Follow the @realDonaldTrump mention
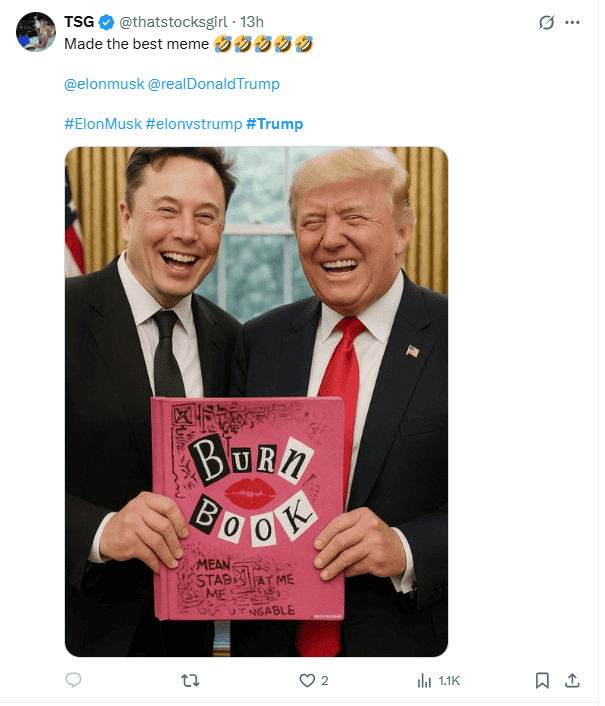The width and height of the screenshot is (605, 706). pos(216,85)
